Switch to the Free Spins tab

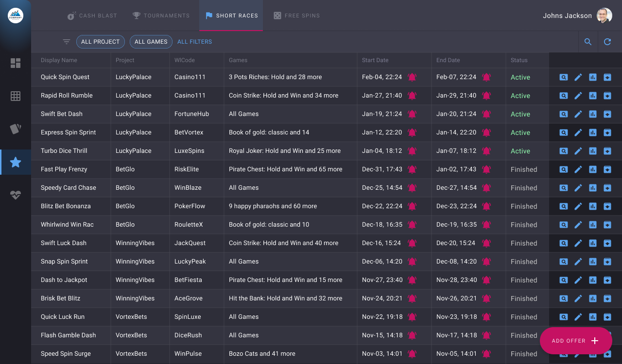(x=296, y=16)
